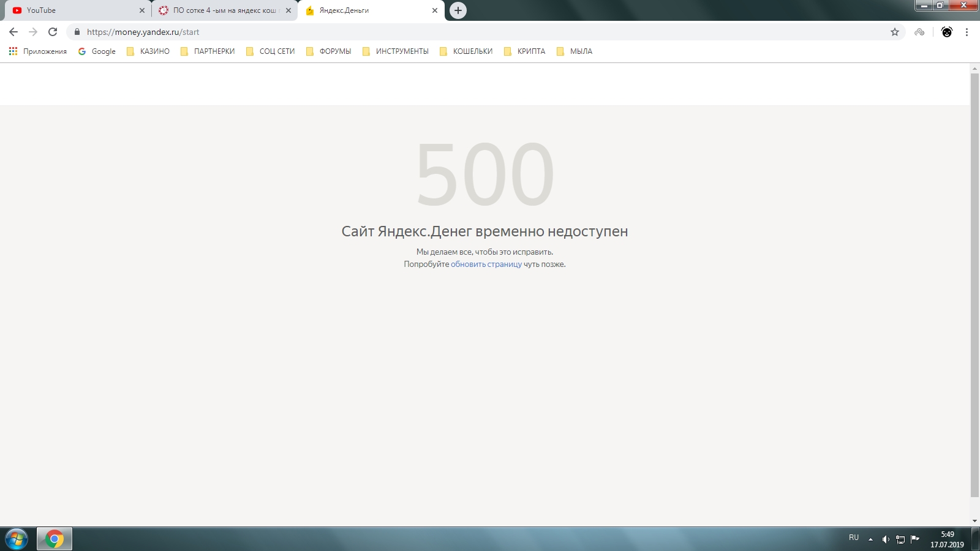Open the КОШЕЛЬКИ bookmarks folder
This screenshot has width=980, height=551.
[x=466, y=51]
